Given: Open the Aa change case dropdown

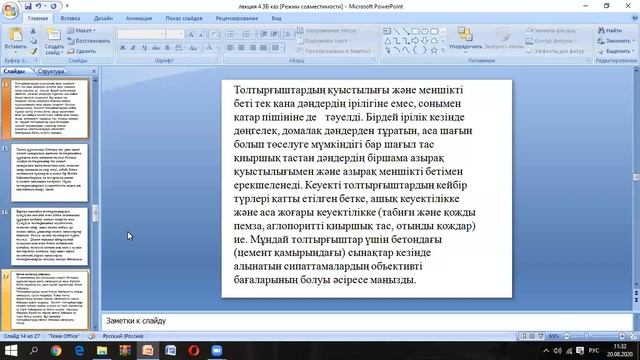Looking at the screenshot, I should (x=193, y=48).
